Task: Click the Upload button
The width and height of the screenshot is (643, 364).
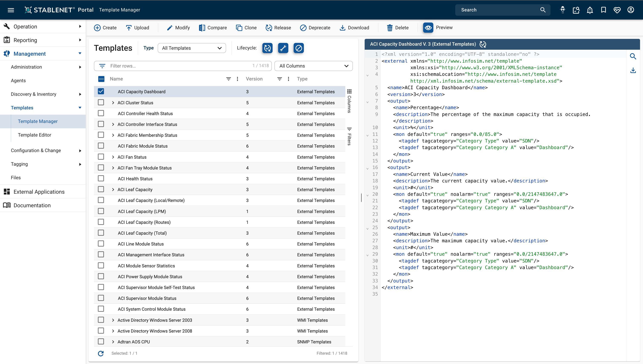Action: pos(137,28)
